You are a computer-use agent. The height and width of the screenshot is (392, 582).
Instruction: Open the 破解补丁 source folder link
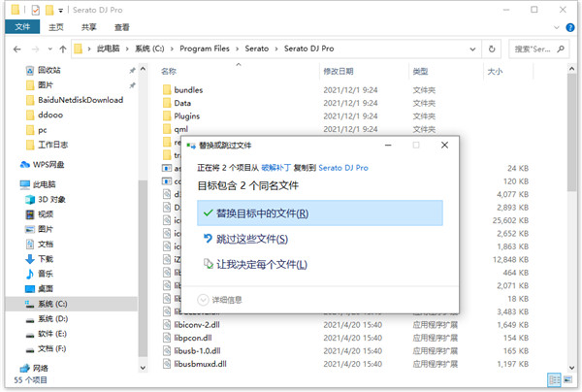275,168
